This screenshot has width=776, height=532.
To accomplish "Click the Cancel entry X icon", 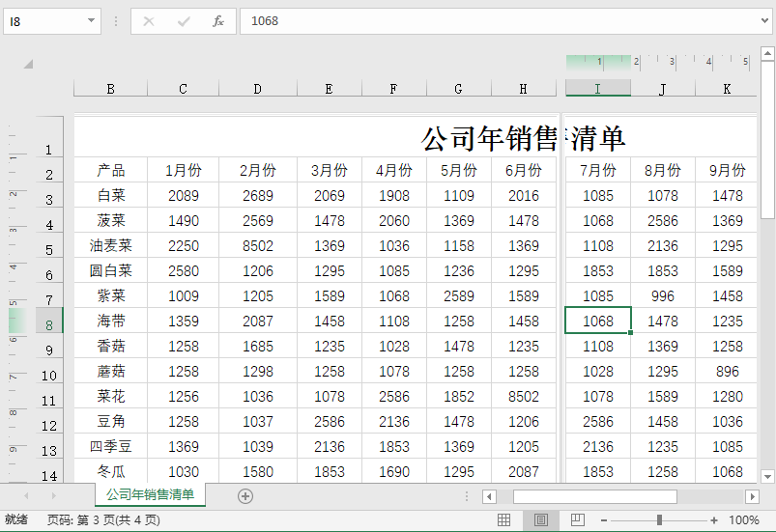I will click(x=149, y=21).
